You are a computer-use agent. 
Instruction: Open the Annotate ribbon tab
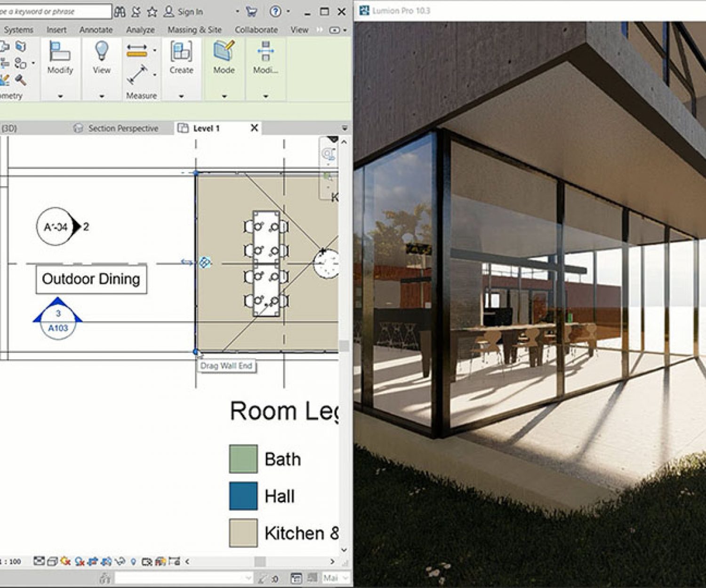coord(96,30)
